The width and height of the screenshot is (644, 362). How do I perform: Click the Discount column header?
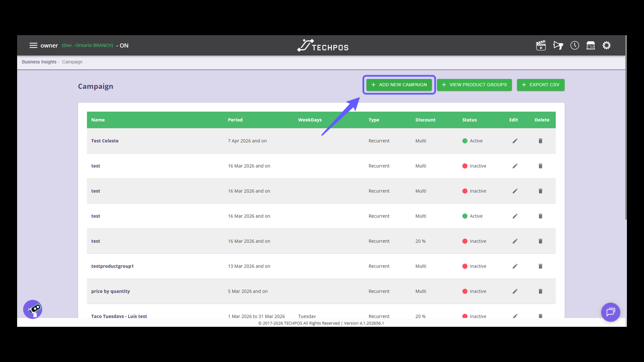[x=425, y=120]
